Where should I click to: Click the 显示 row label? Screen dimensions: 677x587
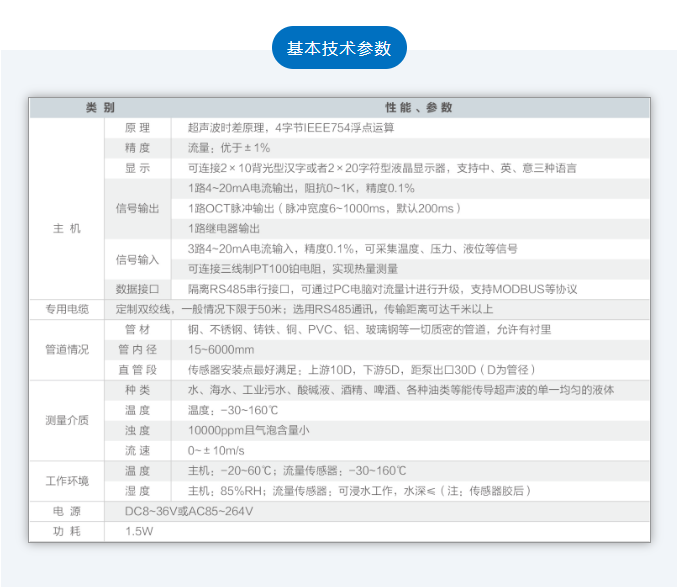pyautogui.click(x=137, y=168)
